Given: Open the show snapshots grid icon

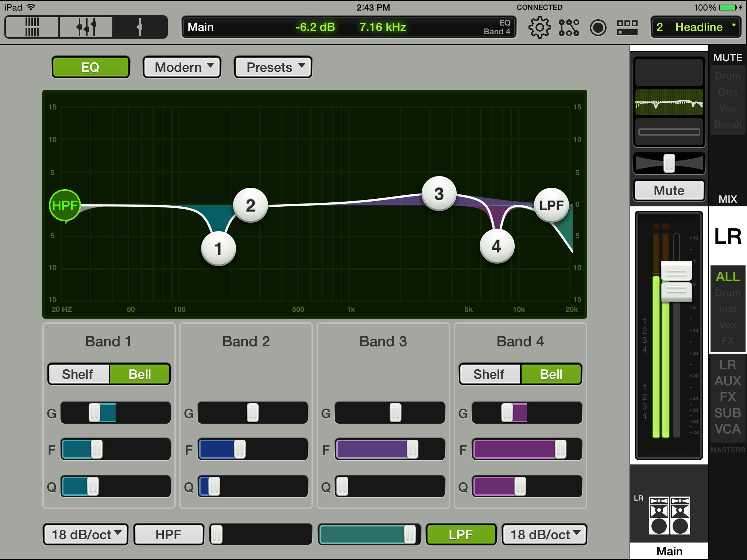Looking at the screenshot, I should pyautogui.click(x=627, y=27).
